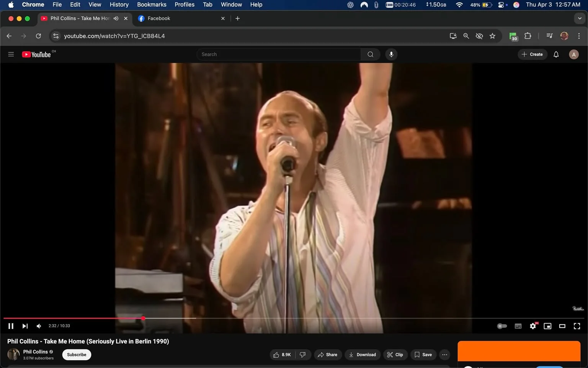The image size is (588, 368).
Task: Bookmark this page with star
Action: click(492, 36)
